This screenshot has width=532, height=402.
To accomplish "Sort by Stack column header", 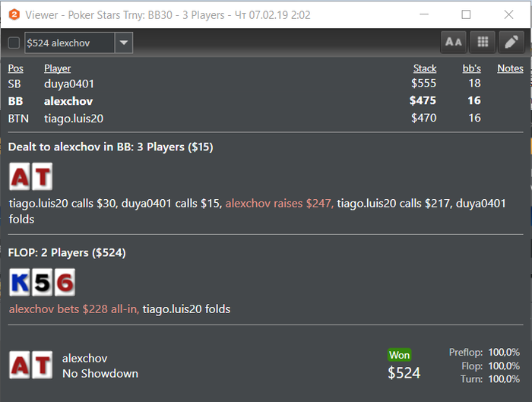I will coord(425,68).
